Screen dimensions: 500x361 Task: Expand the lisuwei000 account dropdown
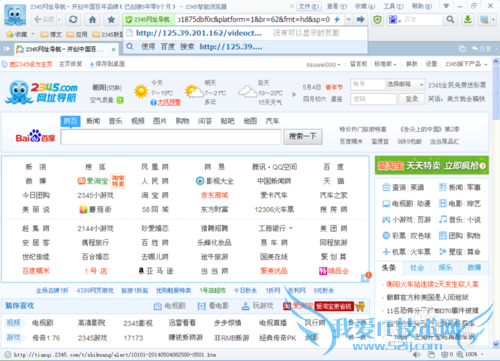(339, 64)
